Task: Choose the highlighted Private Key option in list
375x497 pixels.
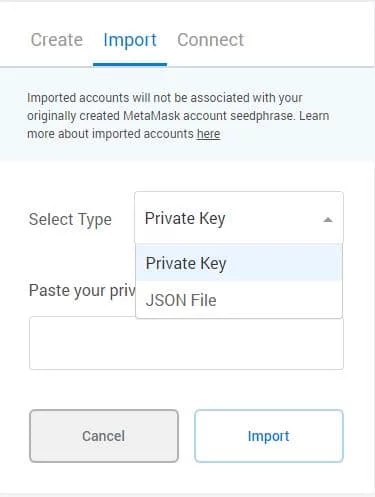Action: pyautogui.click(x=239, y=263)
